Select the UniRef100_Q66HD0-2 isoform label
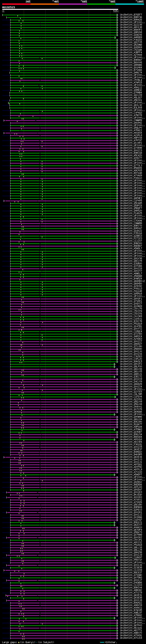Image resolution: width=146 pixels, height=644 pixels. [132, 281]
